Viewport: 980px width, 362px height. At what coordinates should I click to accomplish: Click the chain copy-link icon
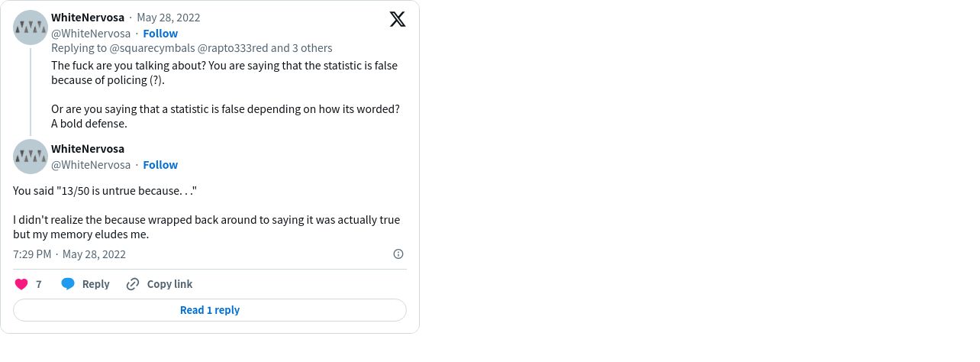coord(133,284)
